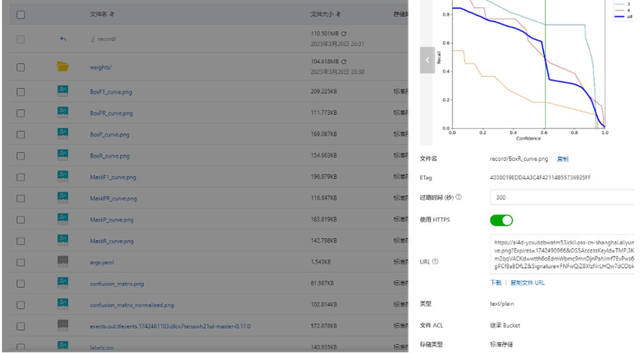Click the help icon next to URL

coord(435,261)
